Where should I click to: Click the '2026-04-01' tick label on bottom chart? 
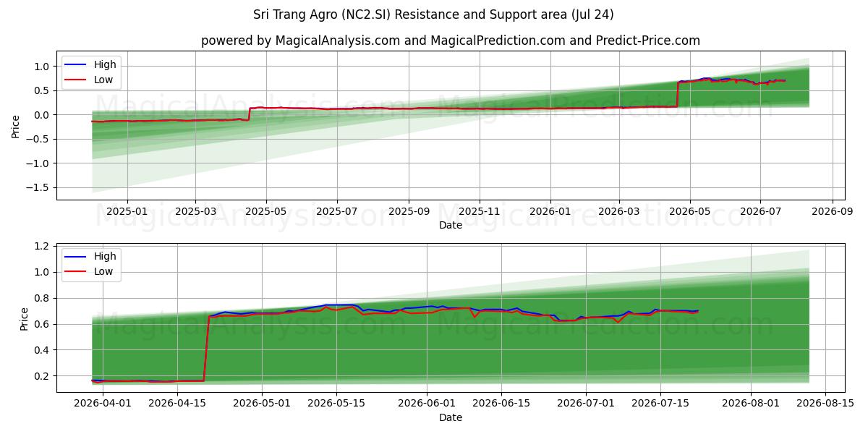(x=101, y=403)
